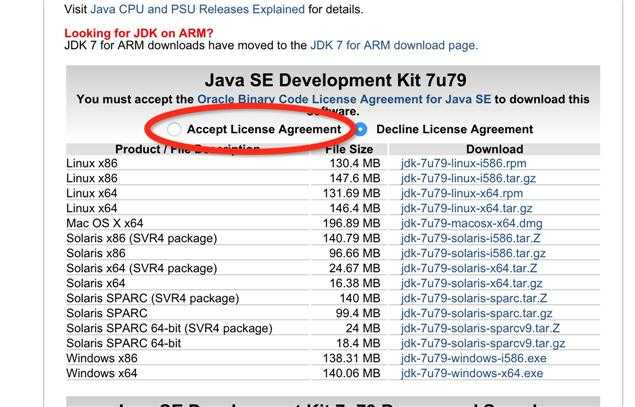Click the File Size column header

[349, 149]
